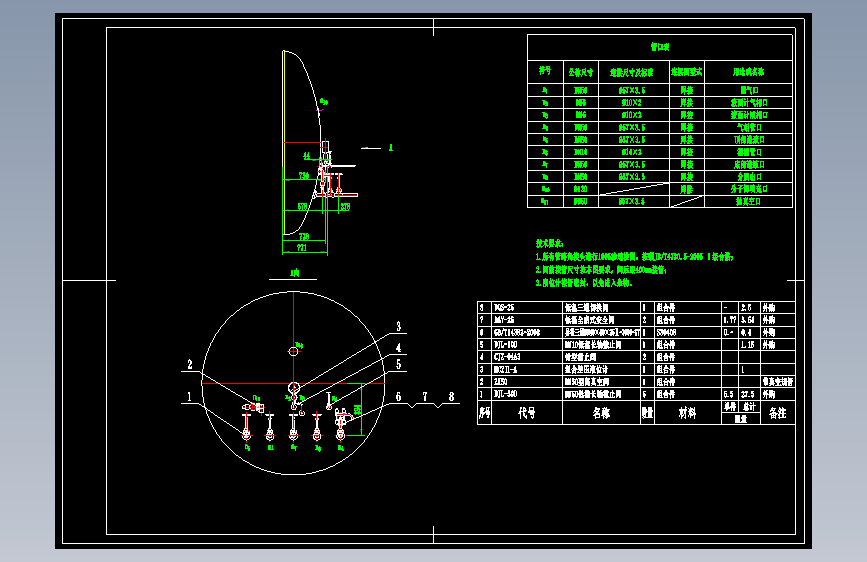The width and height of the screenshot is (867, 562).
Task: Select callout label 4 on leader line
Action: click(x=399, y=348)
